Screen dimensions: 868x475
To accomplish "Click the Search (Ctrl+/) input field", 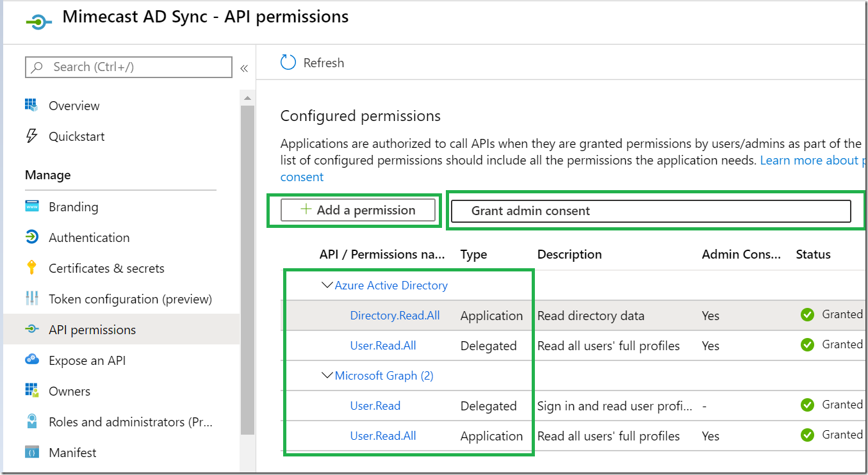I will [x=129, y=67].
